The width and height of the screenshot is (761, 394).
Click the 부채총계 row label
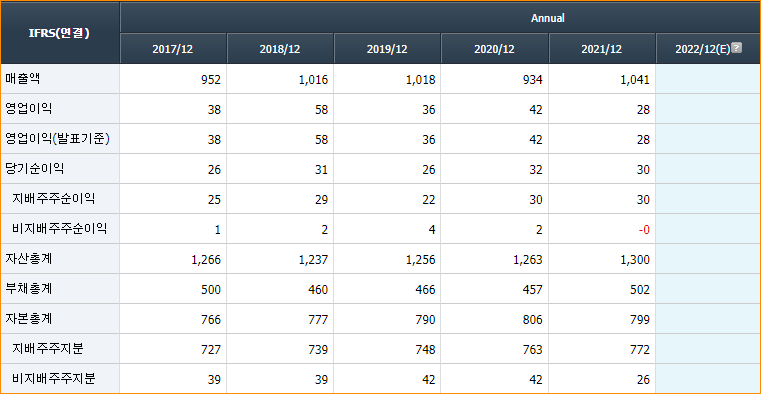click(29, 289)
